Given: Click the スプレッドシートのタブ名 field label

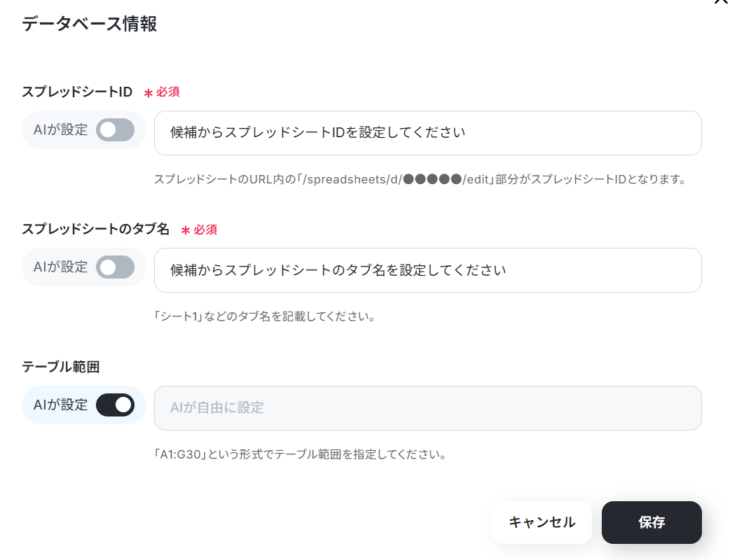Looking at the screenshot, I should coord(95,230).
